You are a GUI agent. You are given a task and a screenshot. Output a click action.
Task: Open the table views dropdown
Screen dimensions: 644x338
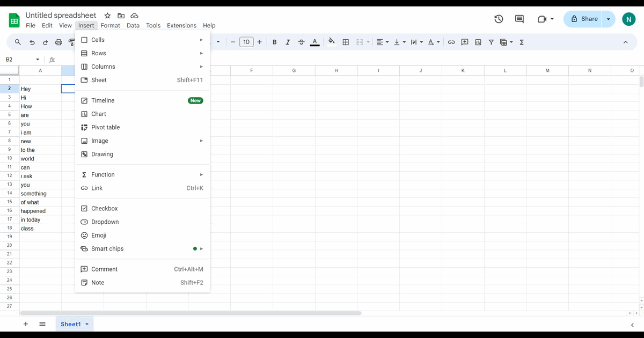[506, 42]
